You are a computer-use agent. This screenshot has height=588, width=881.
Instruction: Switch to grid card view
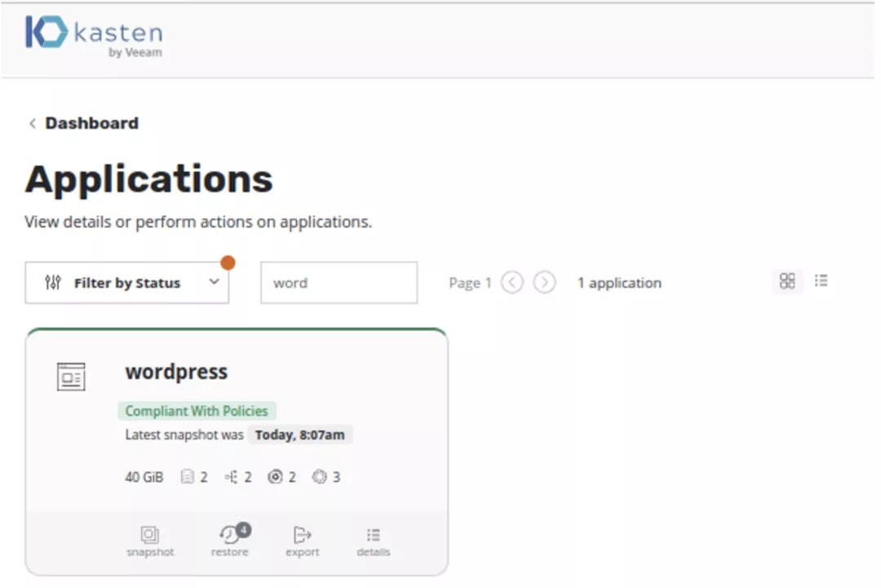click(787, 281)
